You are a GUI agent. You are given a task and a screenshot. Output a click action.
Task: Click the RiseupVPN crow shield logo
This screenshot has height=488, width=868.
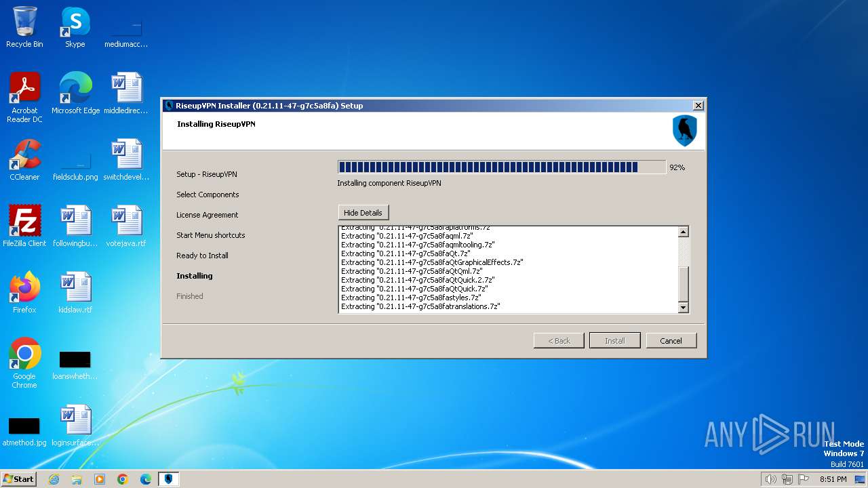pos(684,131)
